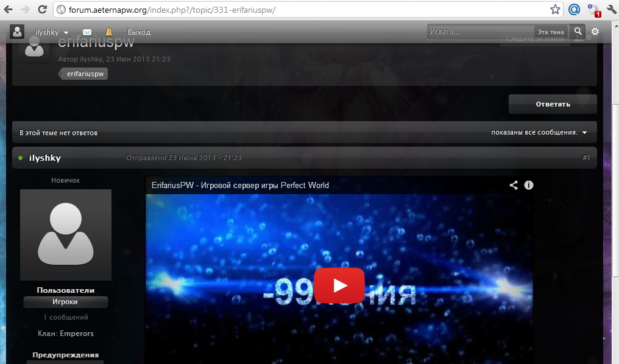Open notifications bell icon
619x364 pixels.
108,32
